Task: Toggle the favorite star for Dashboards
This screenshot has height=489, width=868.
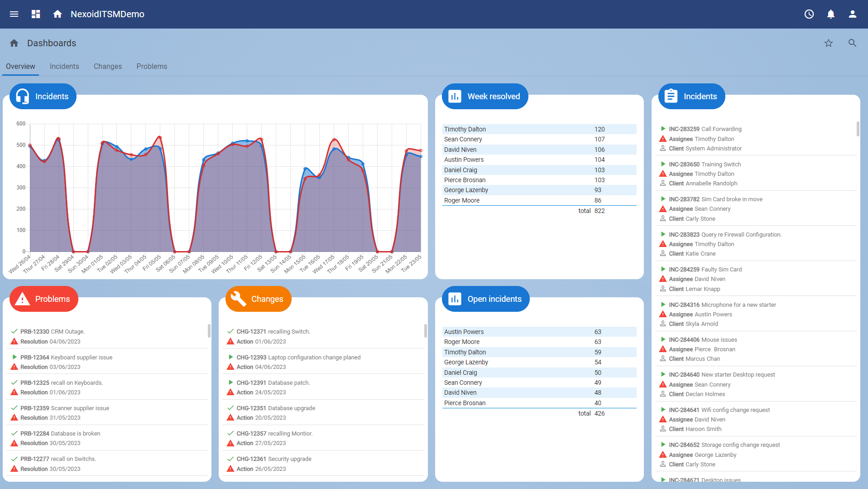Action: click(829, 43)
